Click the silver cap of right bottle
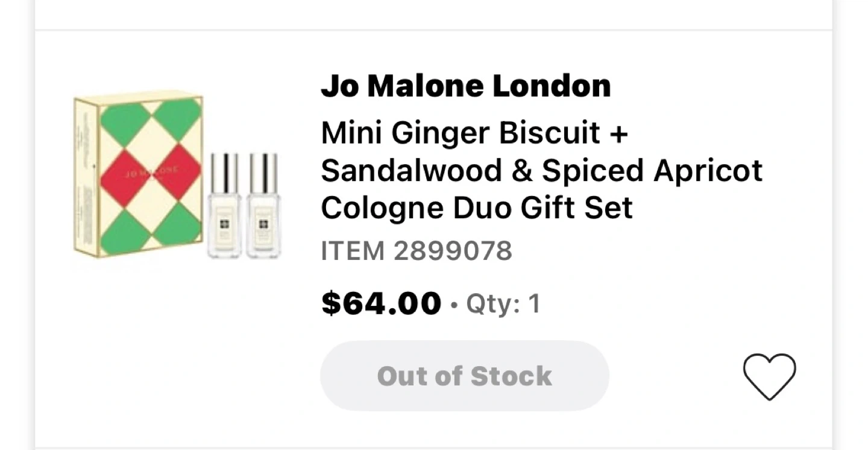Screen dimensions: 868x450 click(x=263, y=172)
